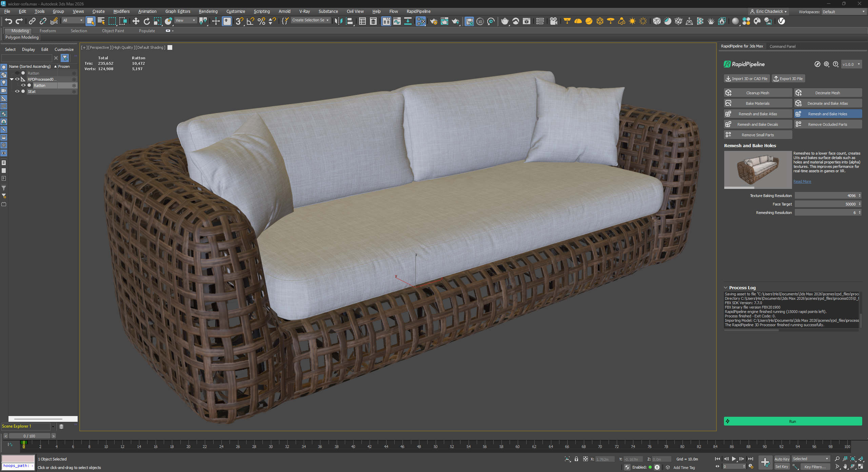Click the Run button
The image size is (868, 472).
tap(792, 421)
